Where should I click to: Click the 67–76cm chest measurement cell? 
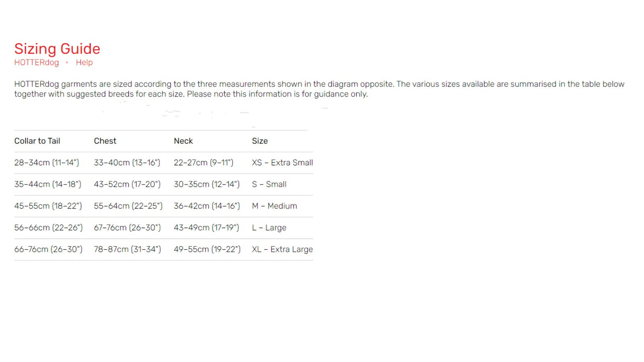point(127,228)
